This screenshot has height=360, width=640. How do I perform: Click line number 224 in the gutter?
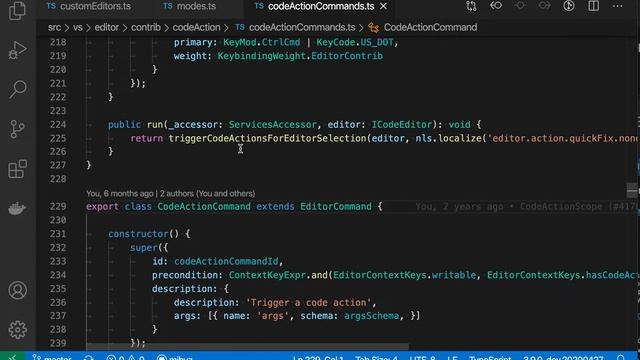[58, 124]
